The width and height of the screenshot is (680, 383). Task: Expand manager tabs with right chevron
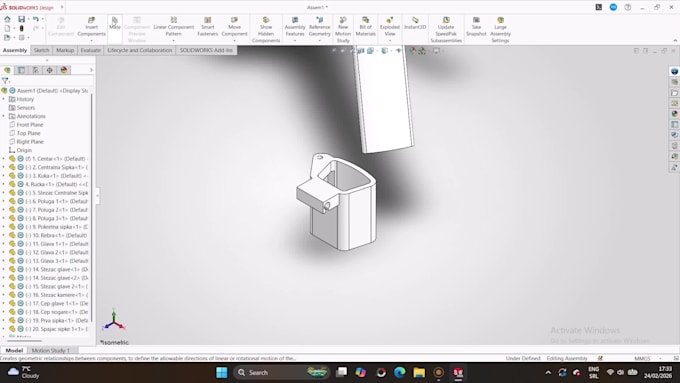[91, 70]
